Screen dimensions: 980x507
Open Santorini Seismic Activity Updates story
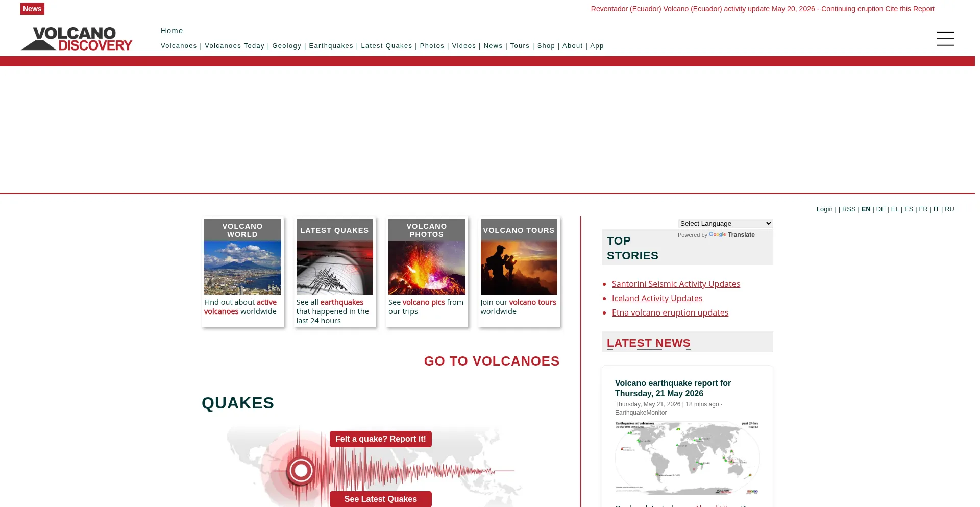coord(676,284)
